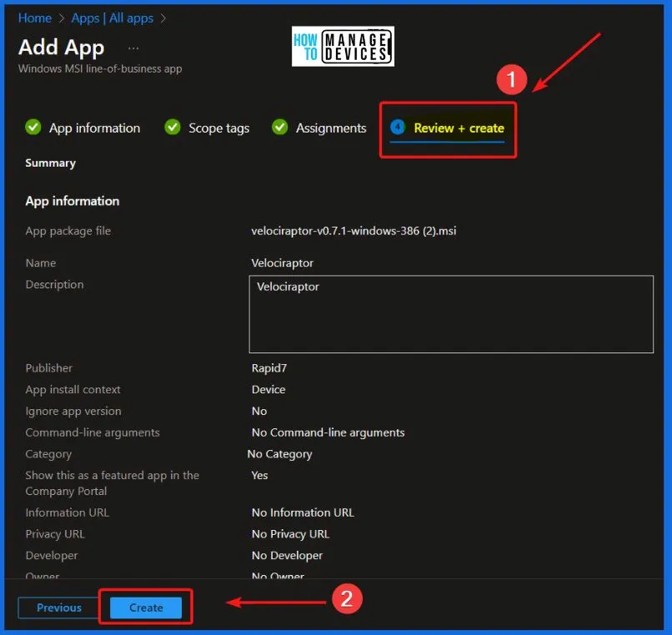
Task: Click the step 4 circle icon
Action: click(x=398, y=127)
